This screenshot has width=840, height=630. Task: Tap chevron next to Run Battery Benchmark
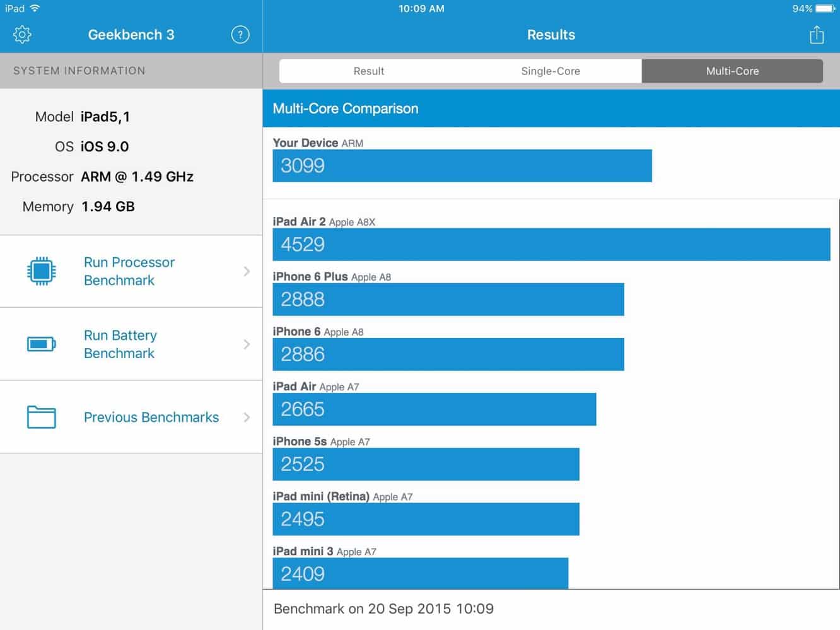coord(247,344)
